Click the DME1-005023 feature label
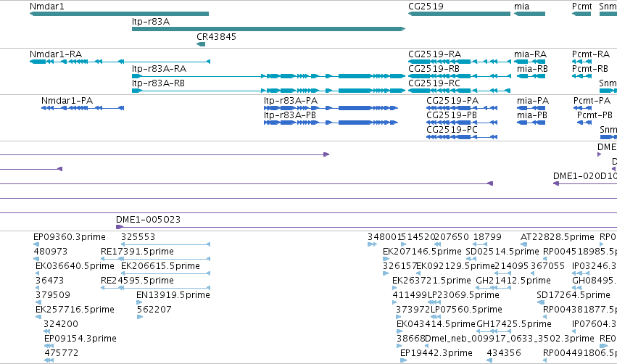Viewport: 617px width, 364px height. point(148,219)
